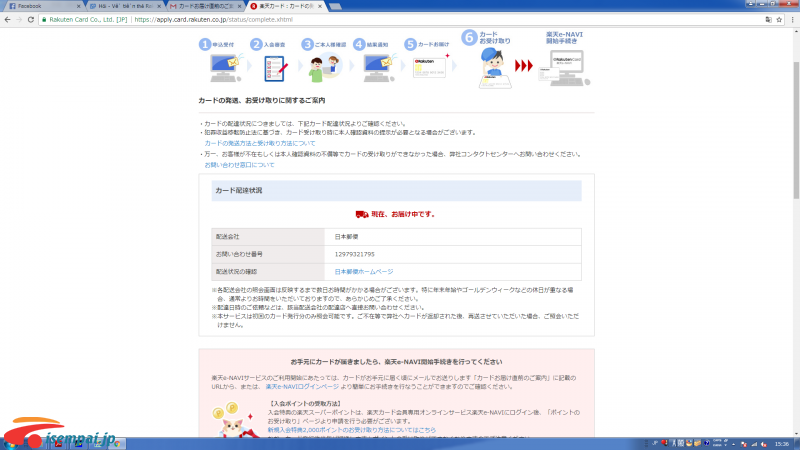Close the 楽天カード tab
800x450 pixels.
click(320, 6)
